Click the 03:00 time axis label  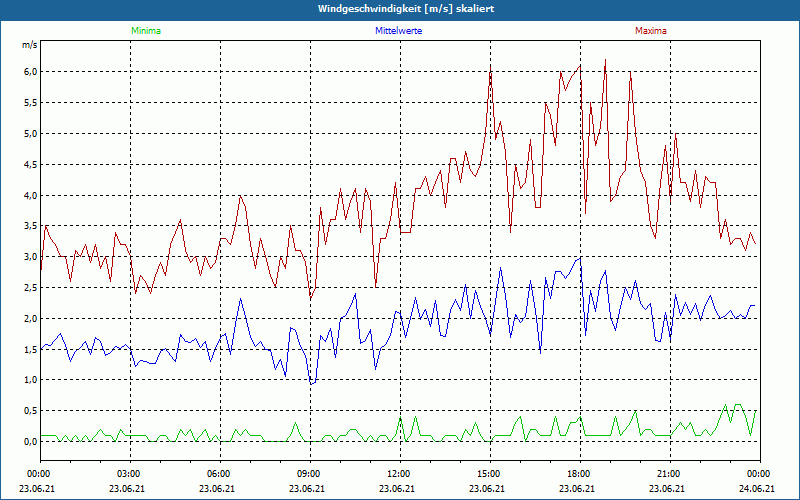click(131, 474)
